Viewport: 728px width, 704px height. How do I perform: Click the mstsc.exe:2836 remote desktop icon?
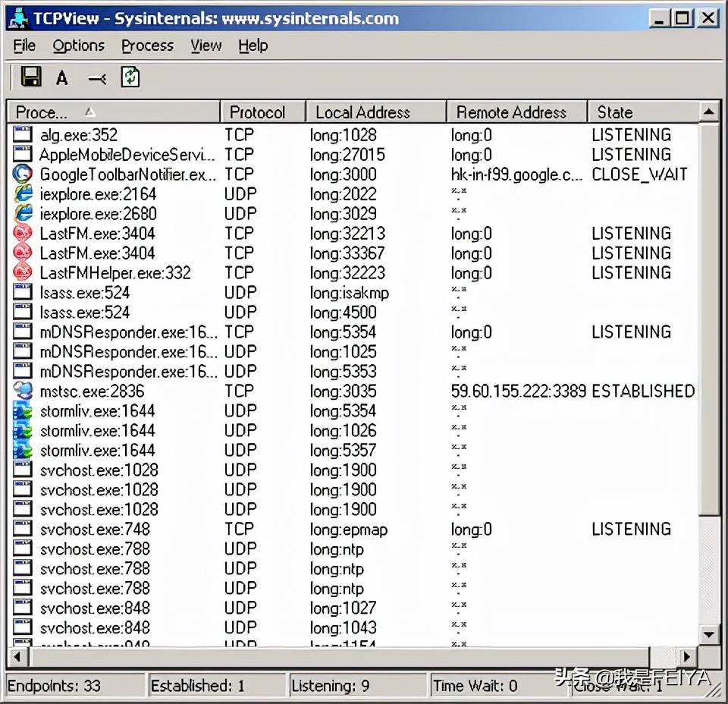tap(24, 391)
